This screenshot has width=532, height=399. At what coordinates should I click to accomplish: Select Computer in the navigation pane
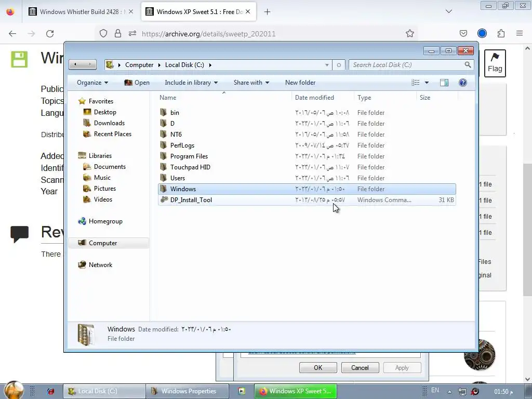(103, 243)
